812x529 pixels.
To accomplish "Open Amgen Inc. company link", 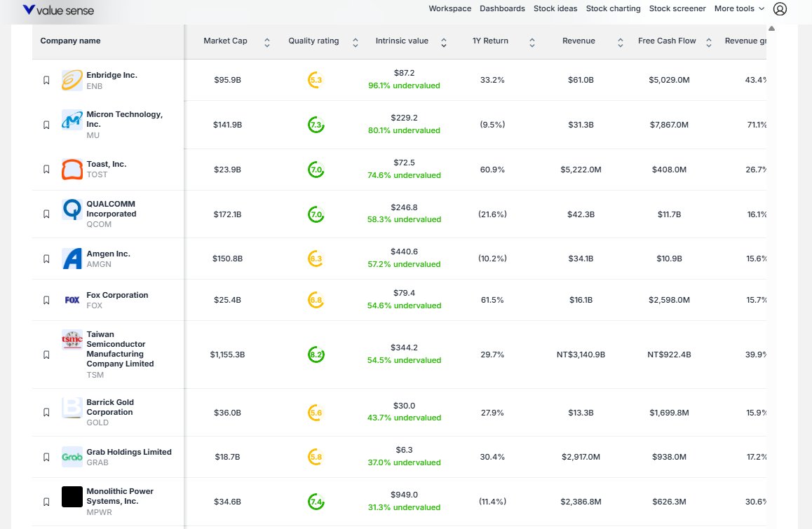I will click(x=108, y=254).
